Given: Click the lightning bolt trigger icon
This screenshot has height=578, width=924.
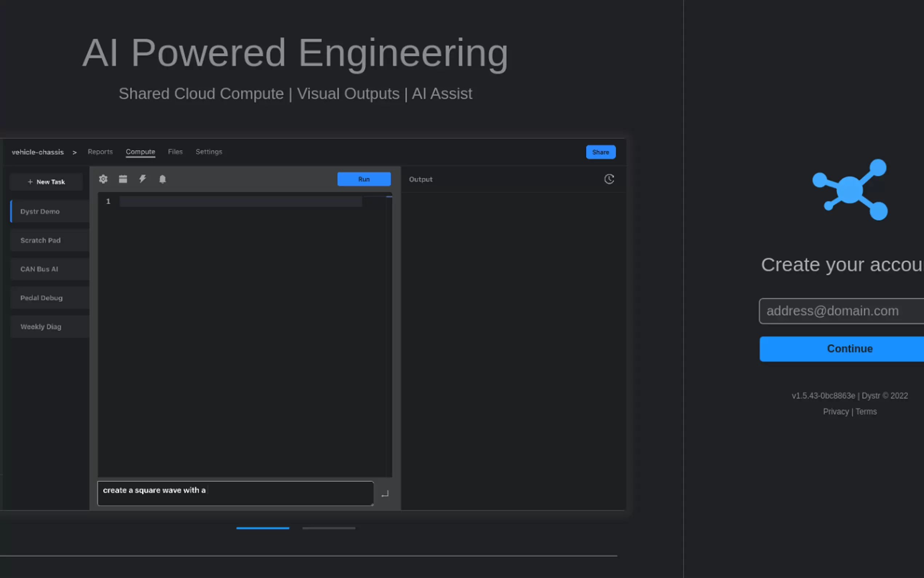Looking at the screenshot, I should 143,179.
